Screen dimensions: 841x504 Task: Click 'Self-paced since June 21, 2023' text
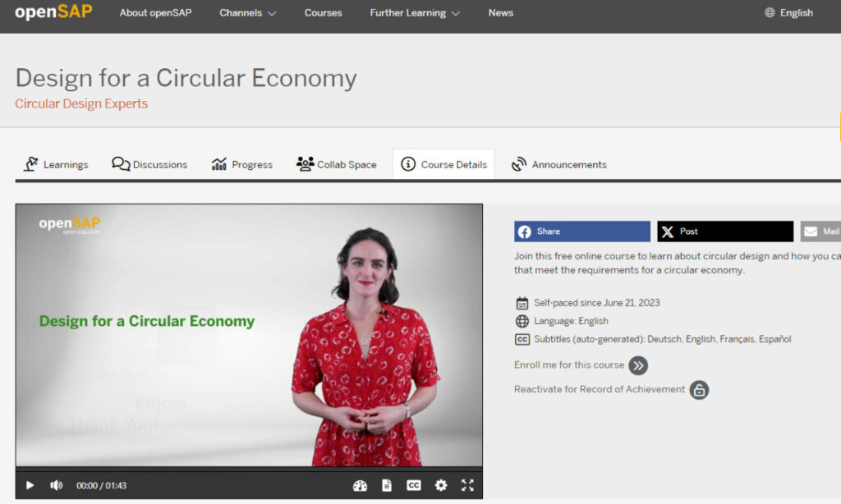tap(597, 303)
